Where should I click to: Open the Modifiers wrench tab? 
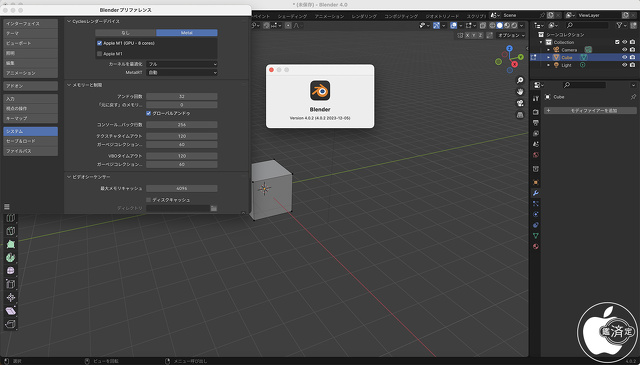click(x=536, y=193)
